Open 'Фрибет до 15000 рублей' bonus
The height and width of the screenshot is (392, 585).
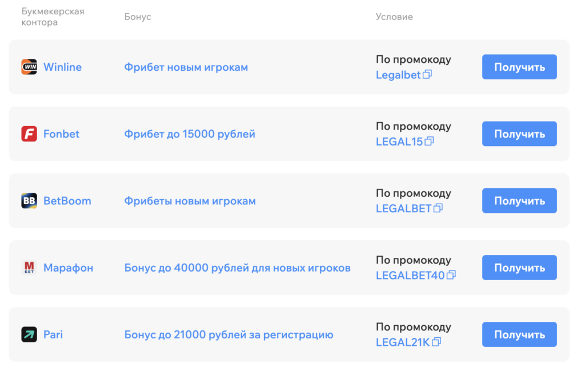tap(190, 134)
